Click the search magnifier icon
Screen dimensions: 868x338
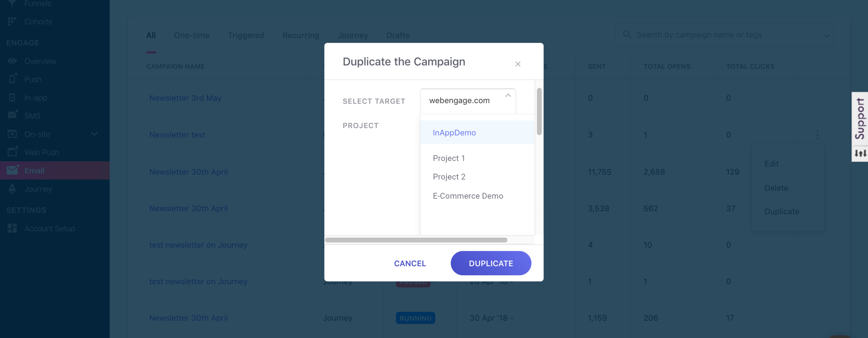[627, 35]
